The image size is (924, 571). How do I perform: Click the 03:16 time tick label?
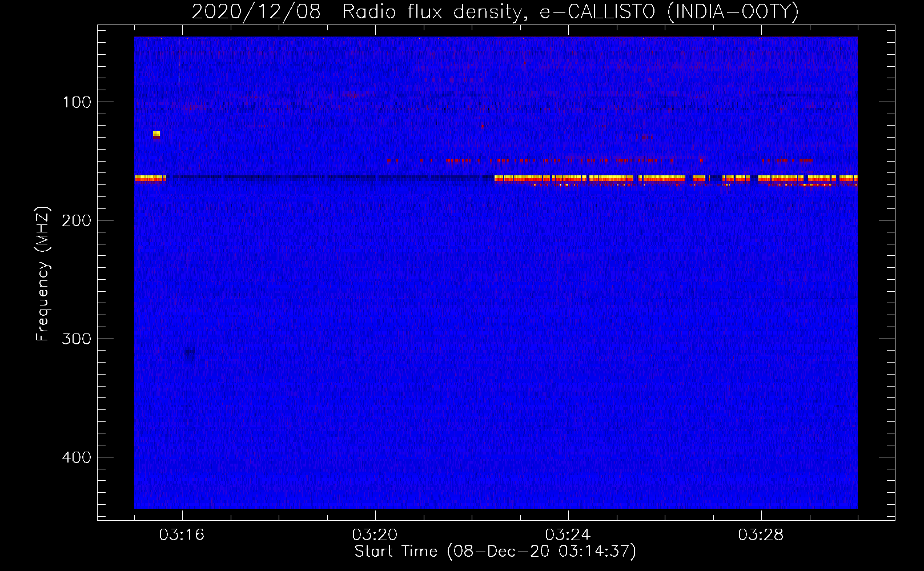tap(182, 535)
